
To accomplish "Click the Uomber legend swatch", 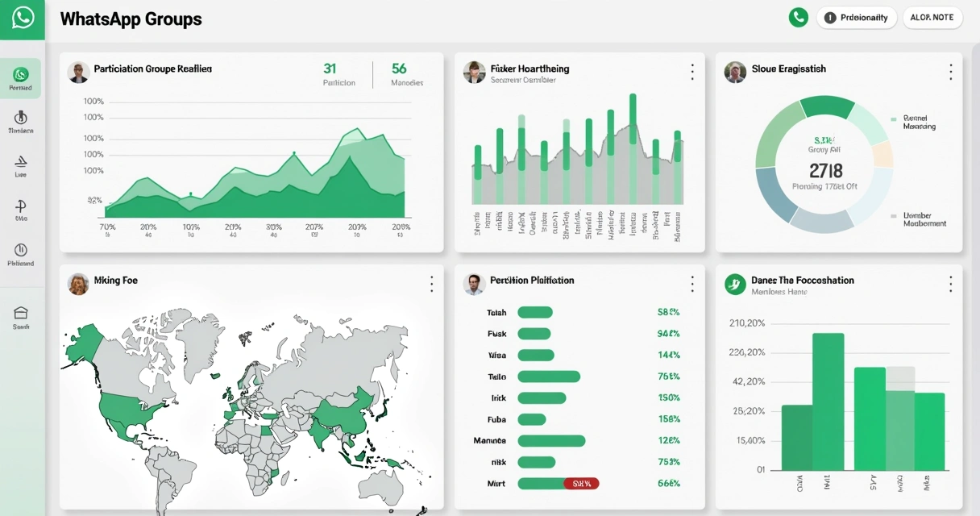I will point(894,216).
